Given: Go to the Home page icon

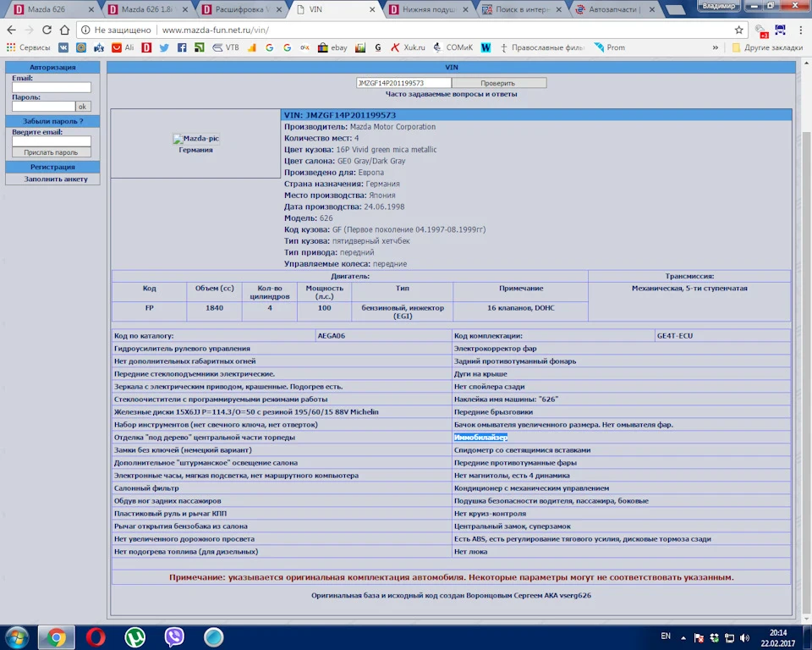Looking at the screenshot, I should click(64, 30).
